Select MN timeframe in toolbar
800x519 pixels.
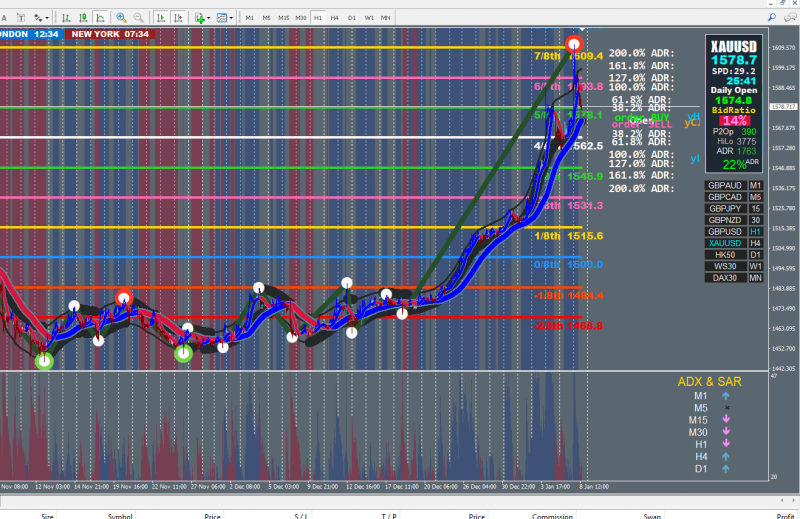click(386, 18)
